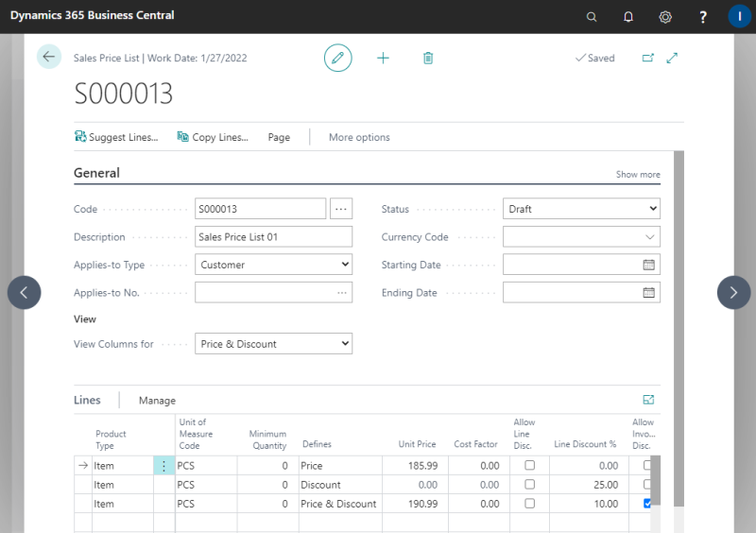
Task: Click Defines cell 'Discount'
Action: point(340,485)
